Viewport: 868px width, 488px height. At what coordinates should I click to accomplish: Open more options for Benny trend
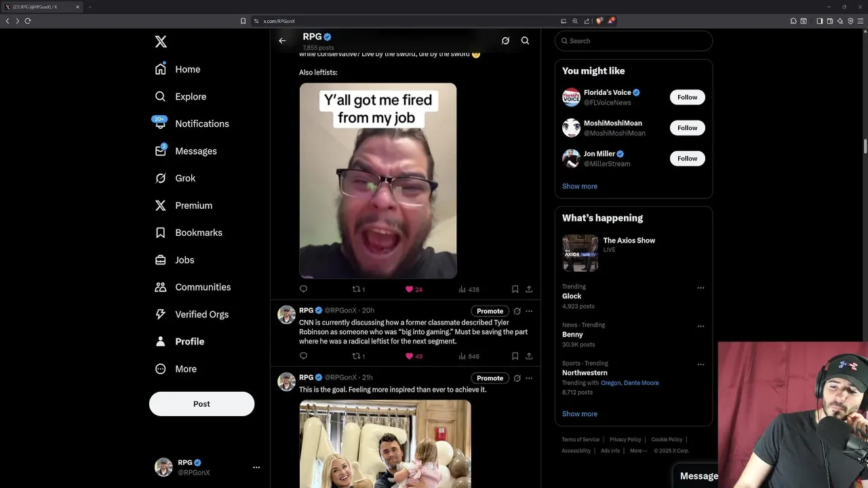(x=701, y=326)
